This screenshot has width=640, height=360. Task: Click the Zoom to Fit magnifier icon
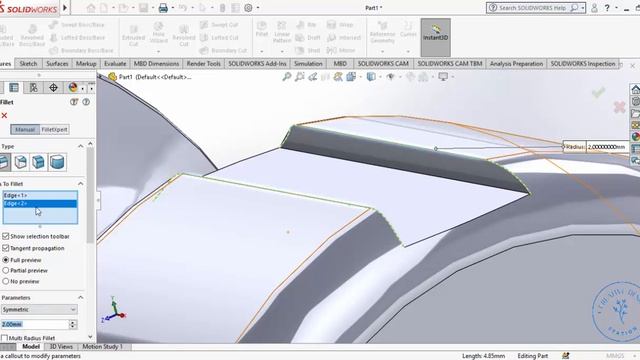click(287, 77)
